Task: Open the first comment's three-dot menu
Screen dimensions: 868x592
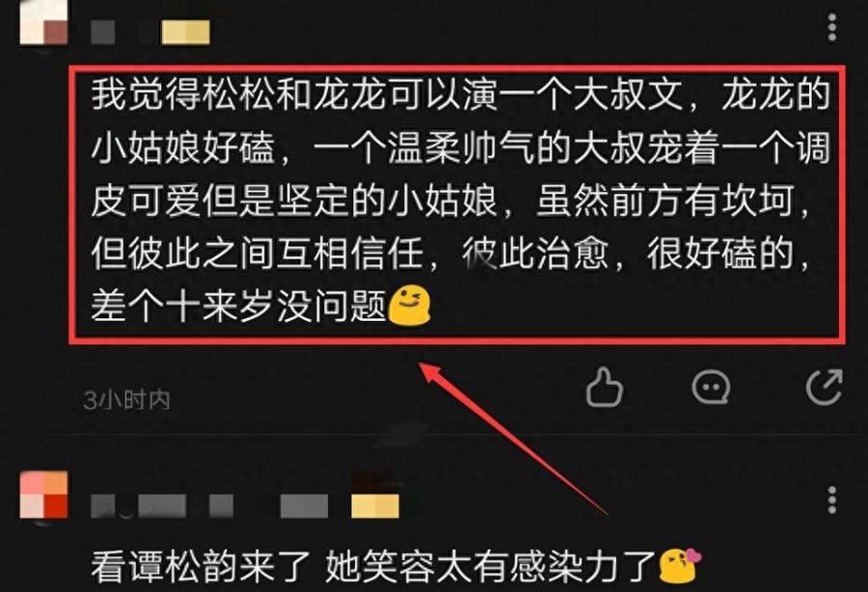Action: coord(831,28)
